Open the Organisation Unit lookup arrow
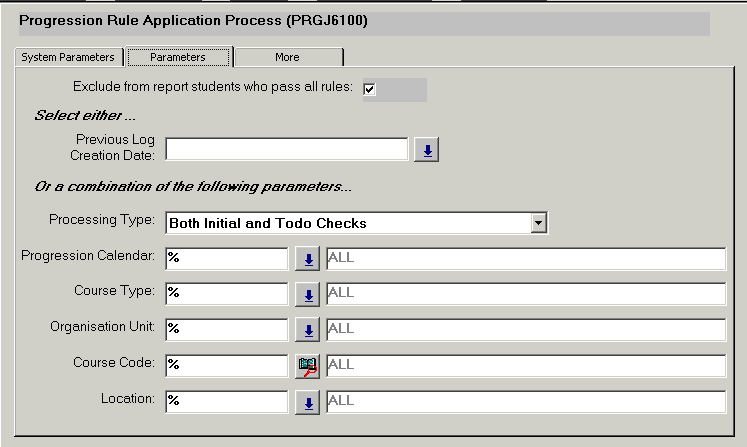 308,330
